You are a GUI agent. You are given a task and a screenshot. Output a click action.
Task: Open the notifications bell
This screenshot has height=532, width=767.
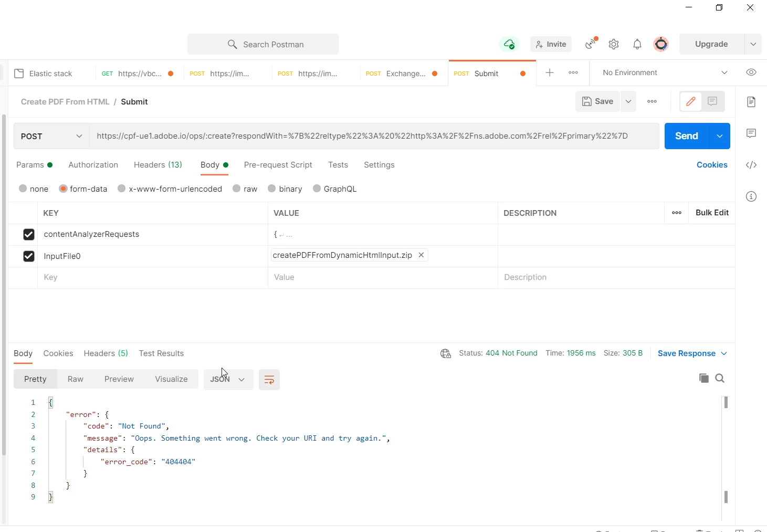[x=637, y=44]
